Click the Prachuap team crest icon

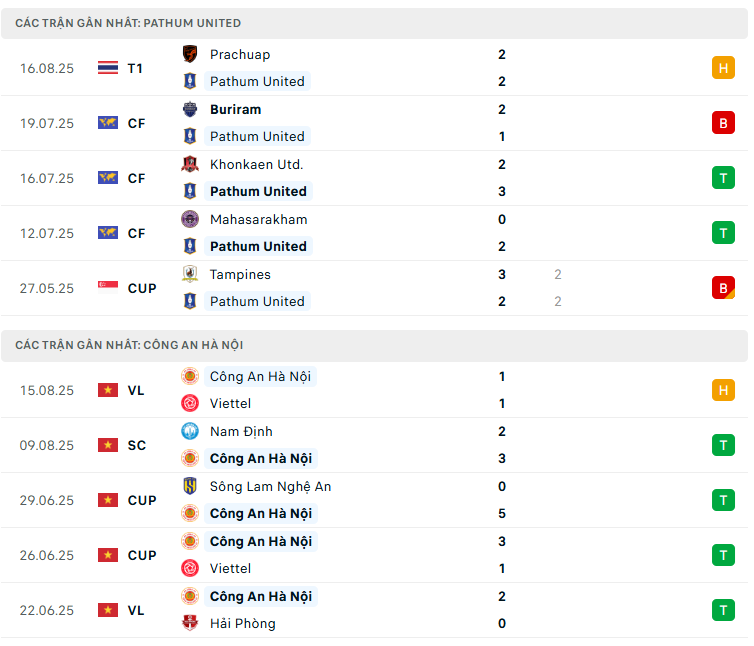click(x=190, y=54)
